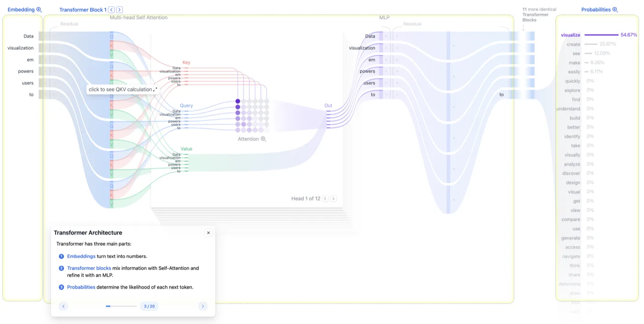Select the 'visualize' 54.67% probability row
Screen dimensions: 644x324
click(599, 35)
